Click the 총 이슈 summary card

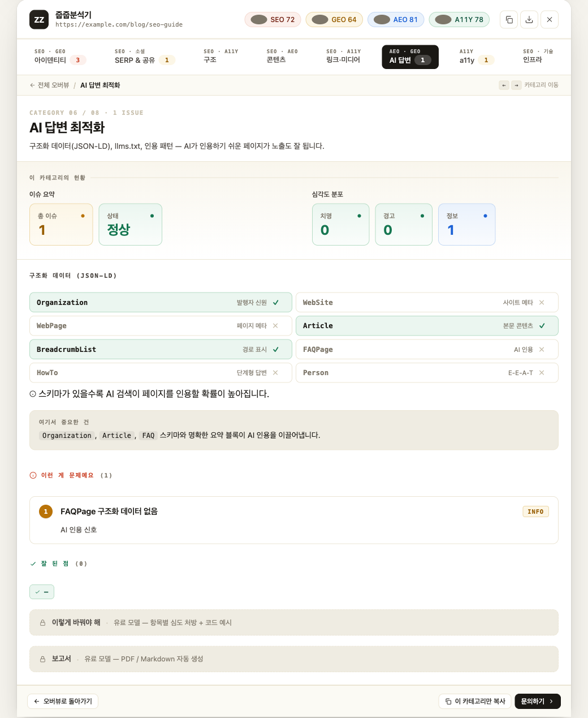(x=61, y=225)
